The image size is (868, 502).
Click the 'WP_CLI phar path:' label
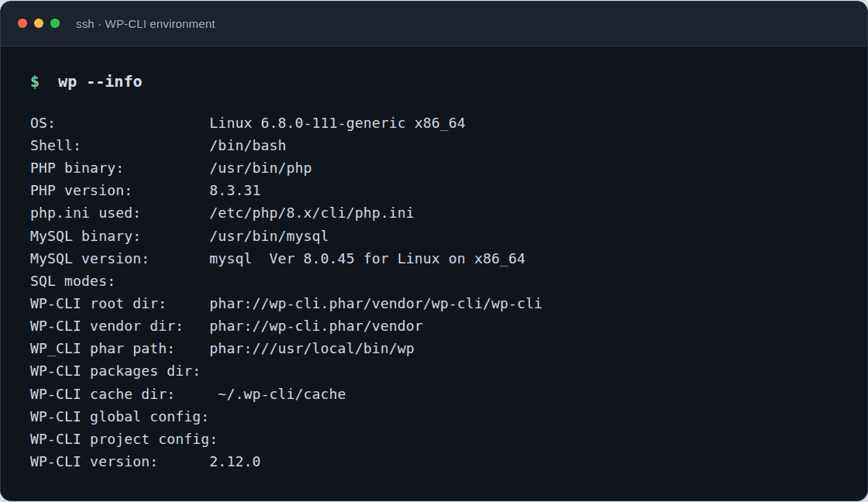point(102,349)
